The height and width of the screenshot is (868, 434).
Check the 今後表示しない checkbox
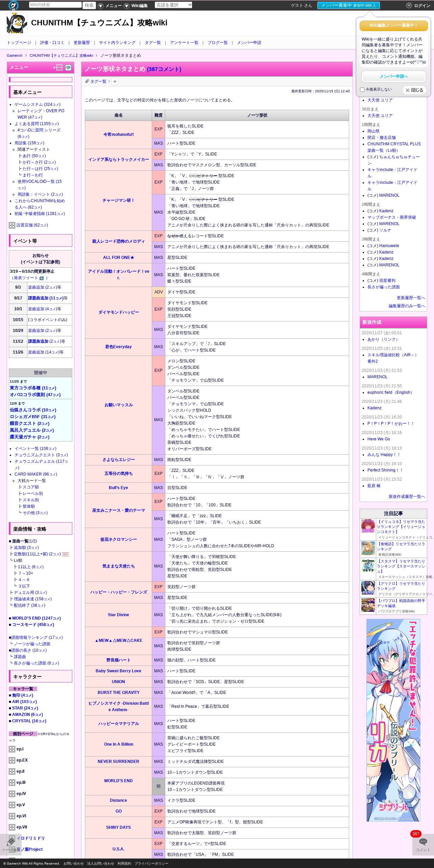click(362, 90)
